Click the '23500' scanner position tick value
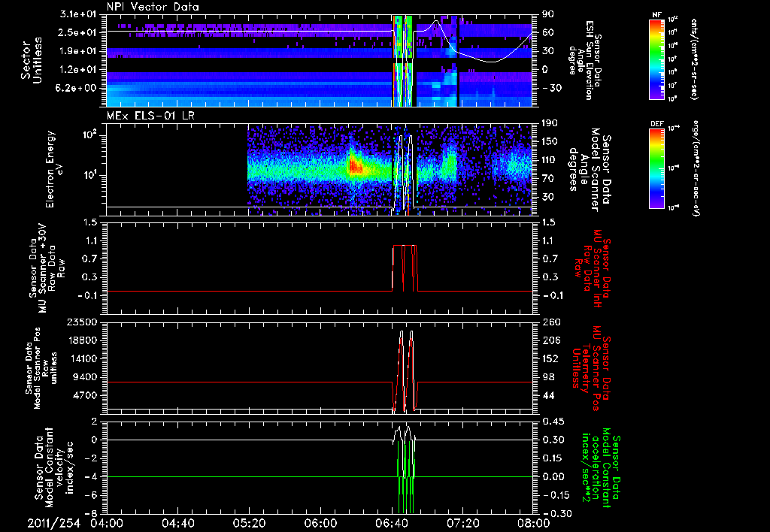770x532 pixels. (x=81, y=322)
